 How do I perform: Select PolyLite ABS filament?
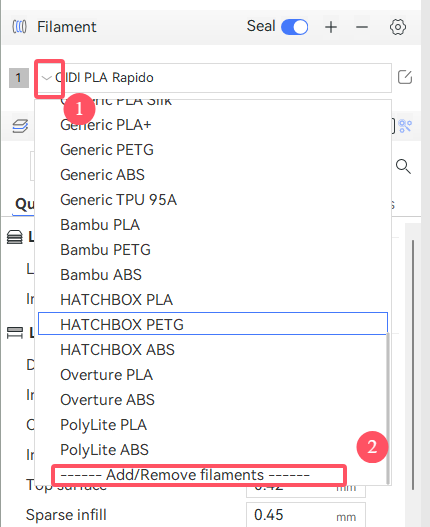pyautogui.click(x=104, y=450)
